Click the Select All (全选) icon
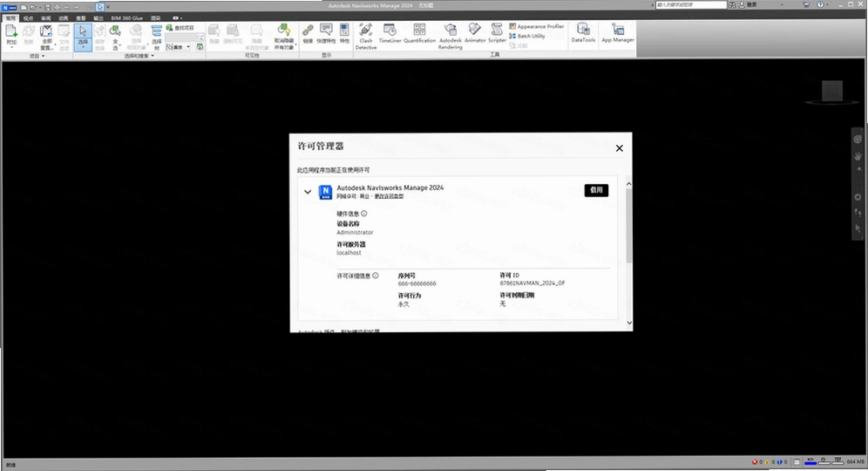This screenshot has width=868, height=471. coord(115,31)
